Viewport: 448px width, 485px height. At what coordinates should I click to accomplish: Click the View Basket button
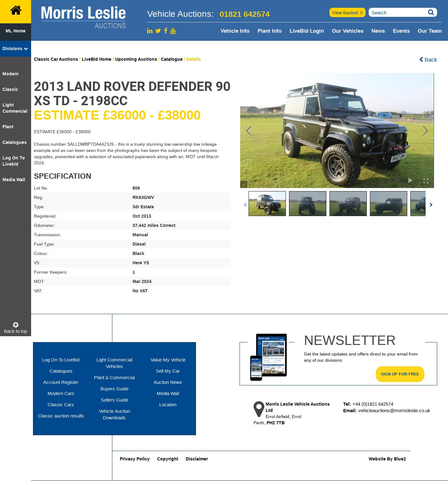tap(347, 12)
